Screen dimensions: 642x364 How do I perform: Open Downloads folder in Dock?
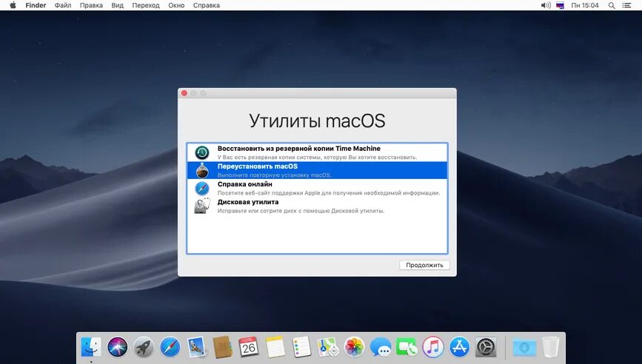tap(524, 347)
